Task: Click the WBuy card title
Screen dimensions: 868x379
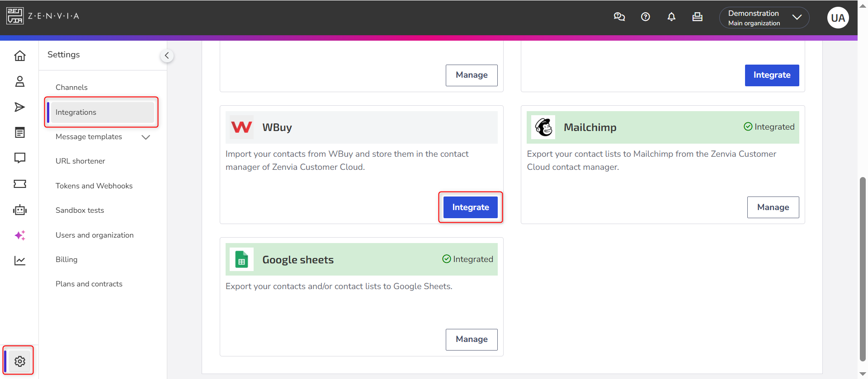Action: pos(277,127)
